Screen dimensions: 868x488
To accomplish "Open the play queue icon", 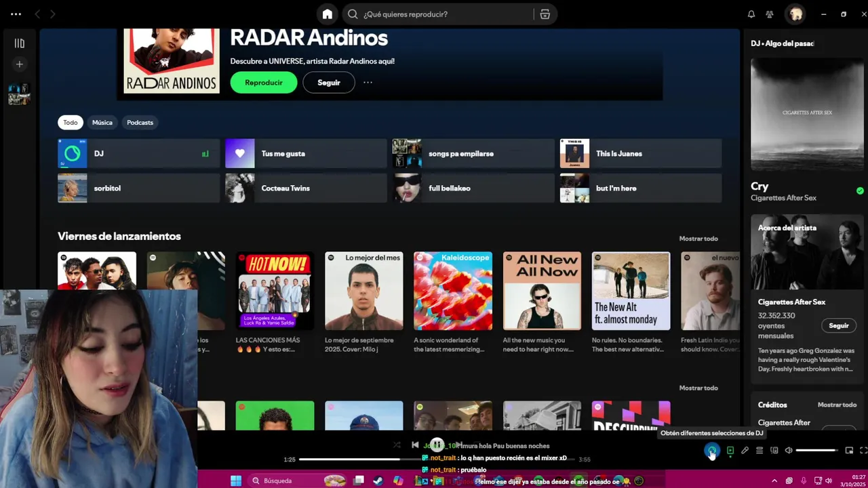I will 759,451.
